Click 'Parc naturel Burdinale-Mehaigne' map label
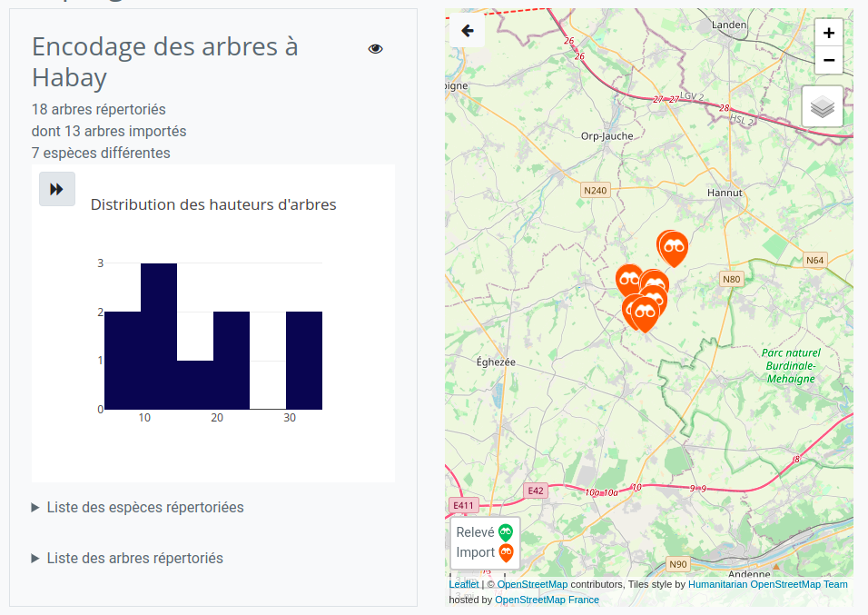The width and height of the screenshot is (868, 615). click(x=791, y=366)
